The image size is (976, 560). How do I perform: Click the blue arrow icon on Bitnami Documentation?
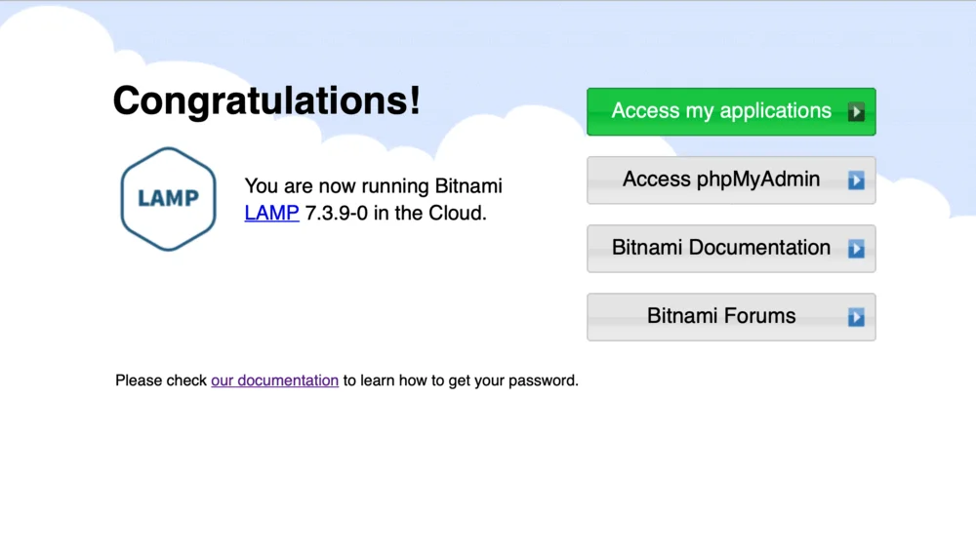coord(856,249)
